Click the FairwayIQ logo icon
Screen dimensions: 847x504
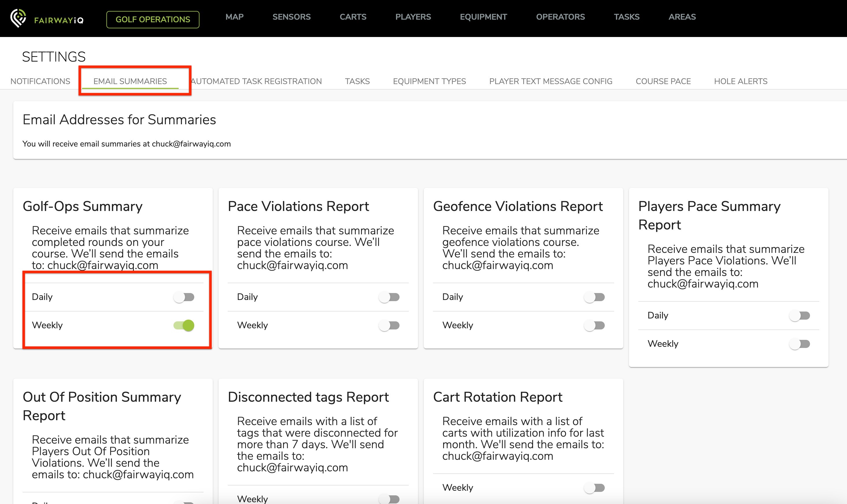coord(18,18)
